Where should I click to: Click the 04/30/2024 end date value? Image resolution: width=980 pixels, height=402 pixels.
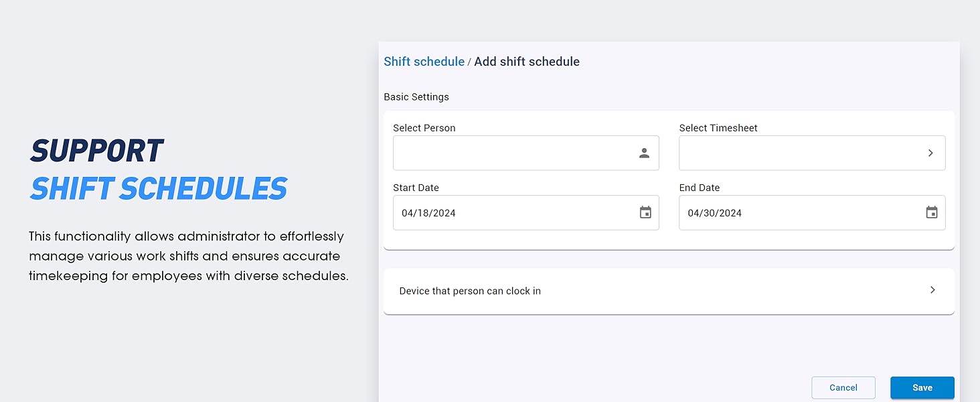714,213
